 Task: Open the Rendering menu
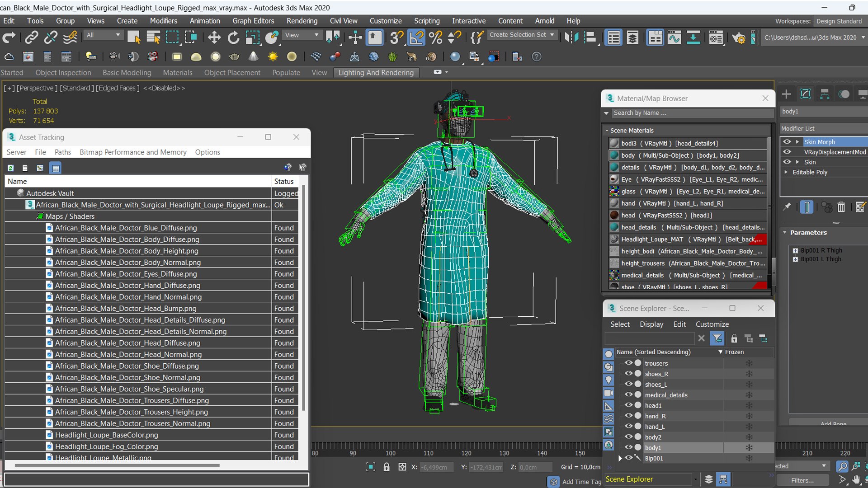[302, 21]
